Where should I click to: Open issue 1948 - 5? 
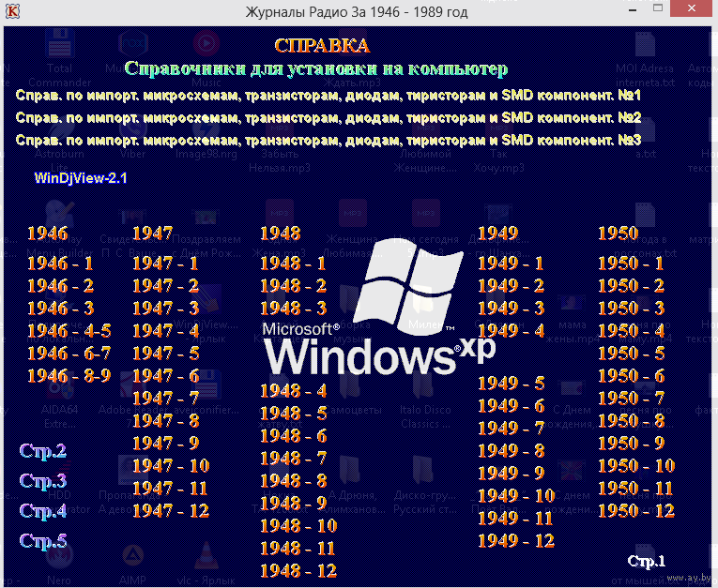[293, 414]
